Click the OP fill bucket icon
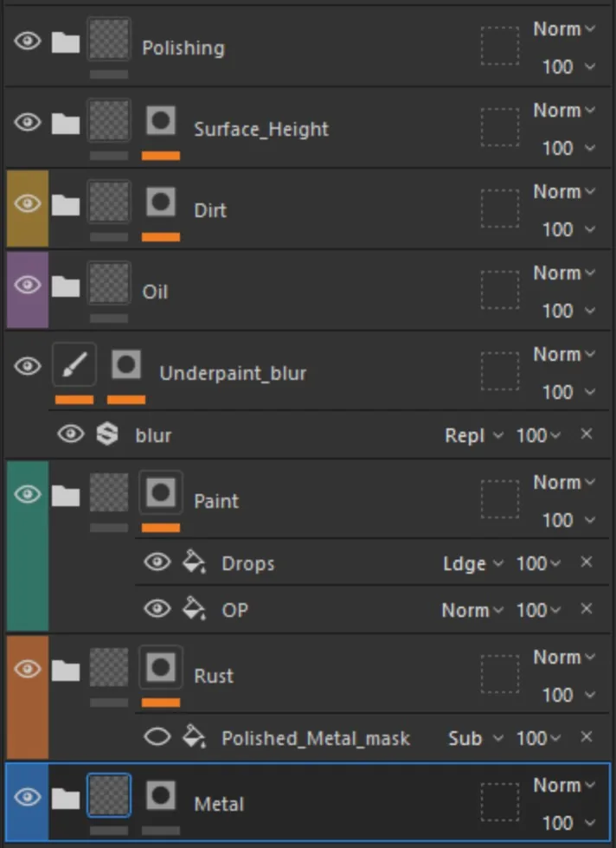Screen dimensions: 616x848 [x=194, y=608]
